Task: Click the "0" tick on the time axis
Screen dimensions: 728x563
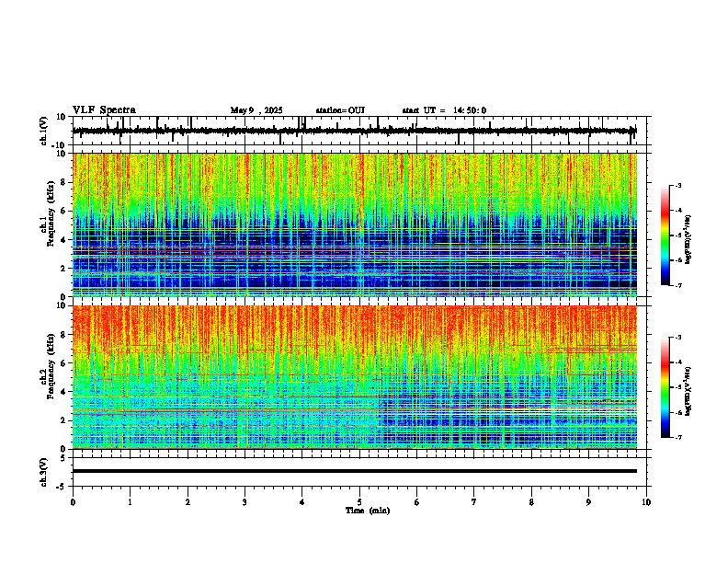Action: (73, 502)
